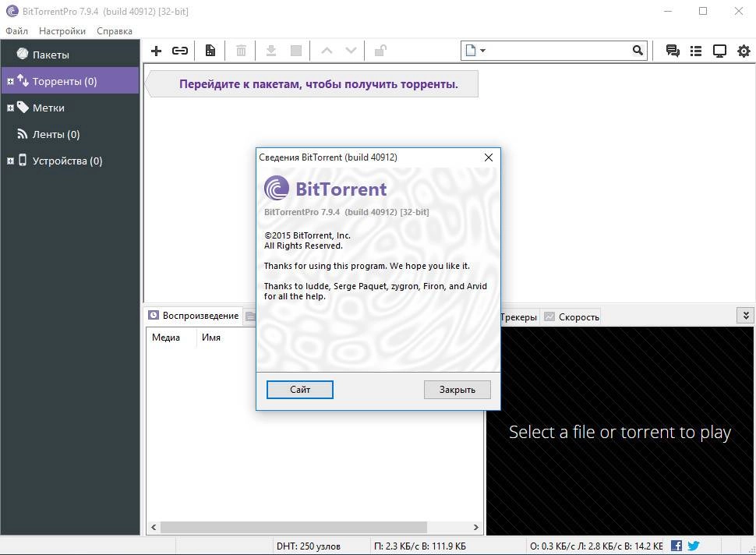The width and height of the screenshot is (756, 555).
Task: Click DHT: 250 узлов status text
Action: click(x=309, y=546)
